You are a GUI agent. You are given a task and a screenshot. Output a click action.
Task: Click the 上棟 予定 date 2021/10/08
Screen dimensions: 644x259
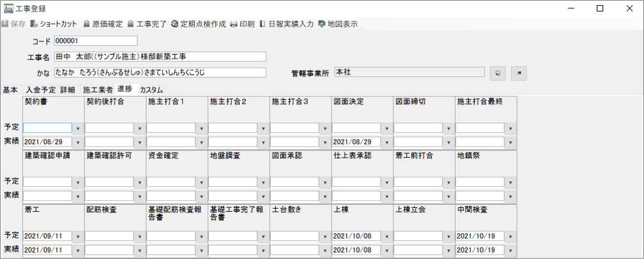356,237
